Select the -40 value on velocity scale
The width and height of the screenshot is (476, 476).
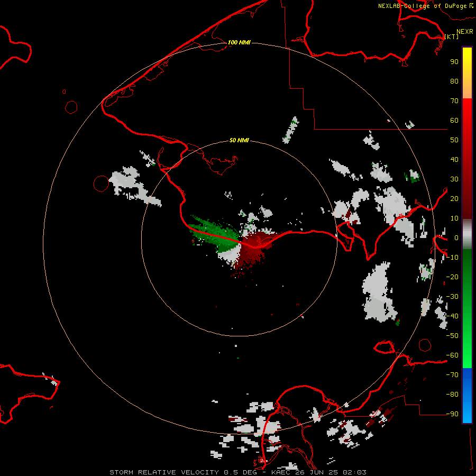point(452,316)
